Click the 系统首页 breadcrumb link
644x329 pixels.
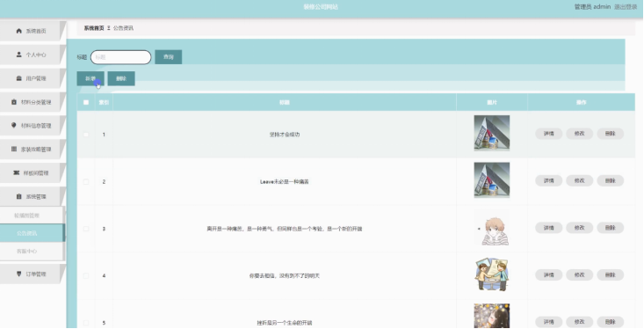(94, 28)
